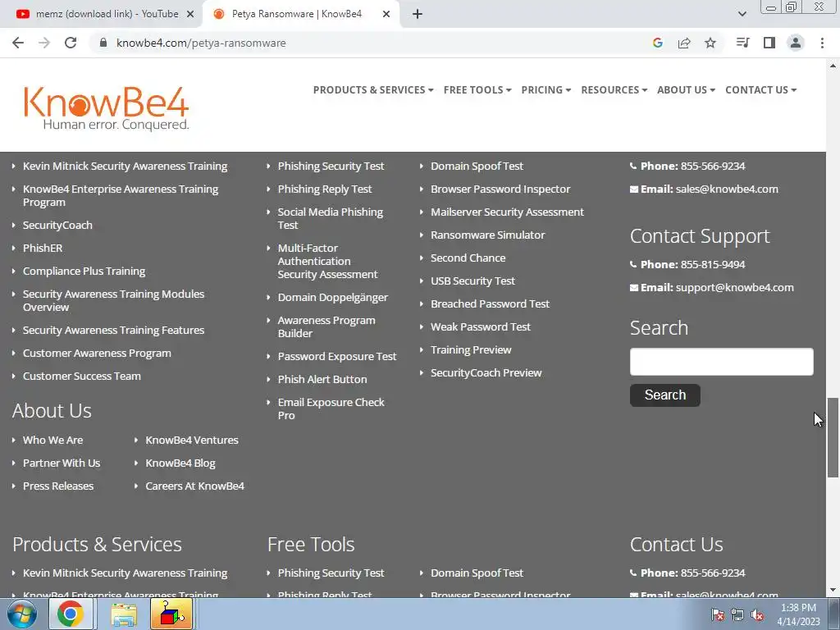Open the Phish Alert Button link
Viewport: 840px width, 630px height.
322,380
